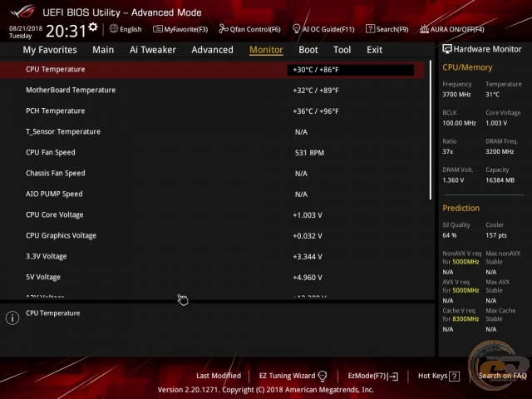Click the +4.960 V value

pyautogui.click(x=308, y=278)
